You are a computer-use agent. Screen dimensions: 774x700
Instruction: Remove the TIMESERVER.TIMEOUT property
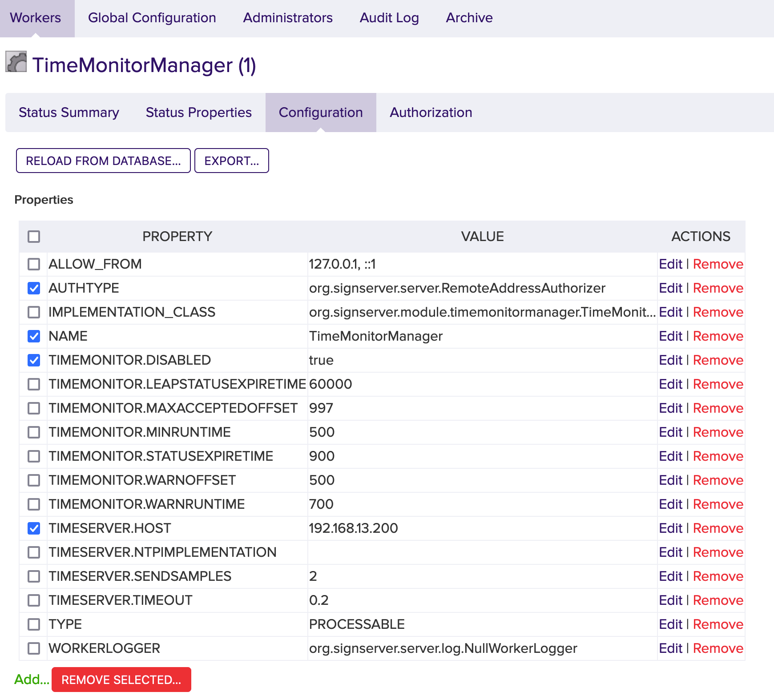[718, 600]
